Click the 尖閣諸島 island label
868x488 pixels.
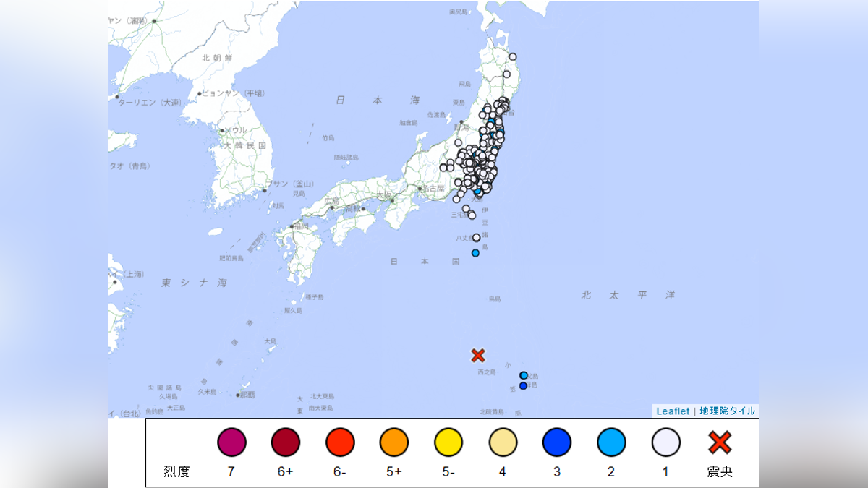tap(164, 388)
